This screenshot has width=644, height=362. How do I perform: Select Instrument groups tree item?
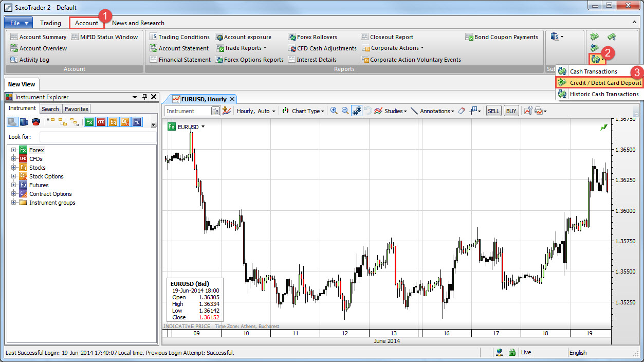(52, 203)
